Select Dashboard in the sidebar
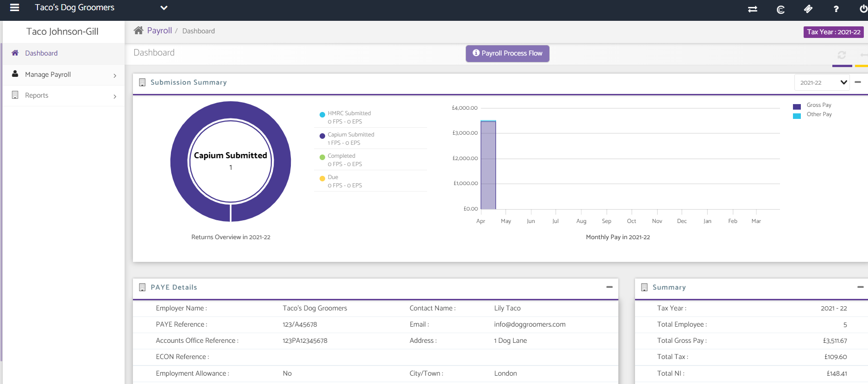 [x=63, y=53]
